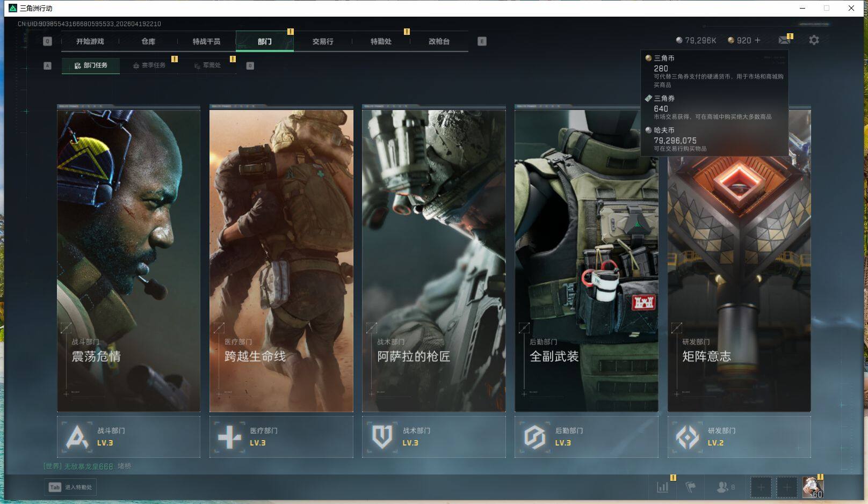Image resolution: width=868 pixels, height=504 pixels.
Task: Select the 军需处 sub-tab
Action: (208, 65)
